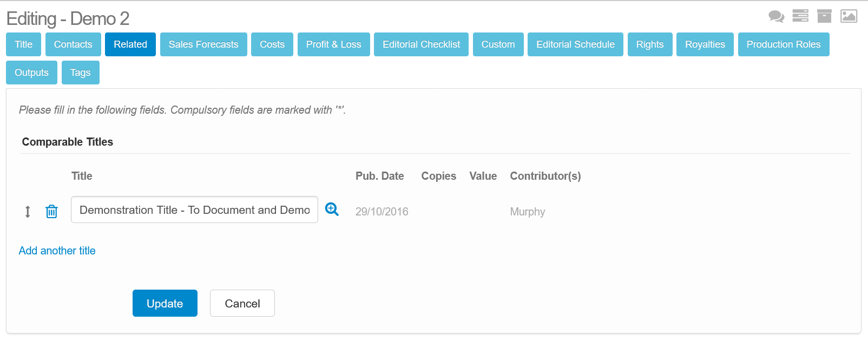Switch to the Title tab
Viewport: 868px width, 347px height.
[23, 44]
